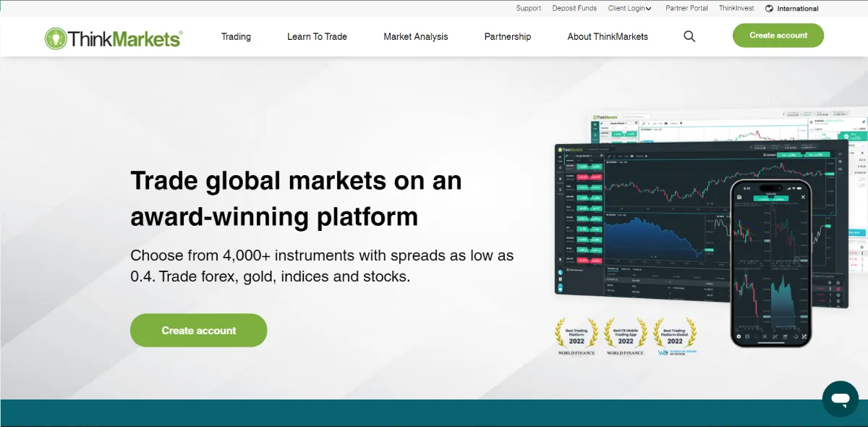This screenshot has width=868, height=427.
Task: Click the Support link
Action: click(x=529, y=9)
